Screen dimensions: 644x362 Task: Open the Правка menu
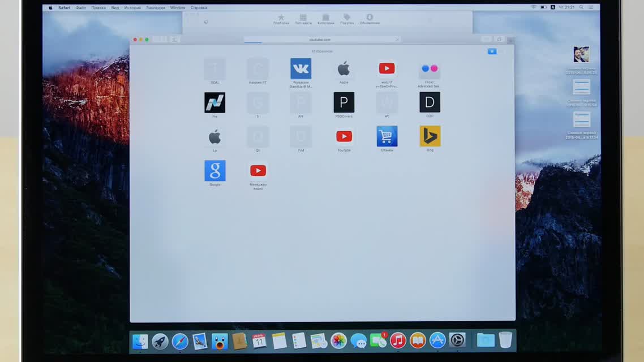coord(98,7)
